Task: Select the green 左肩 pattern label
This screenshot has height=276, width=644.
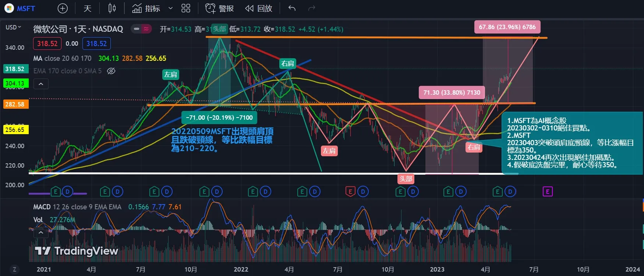Action: [x=170, y=74]
